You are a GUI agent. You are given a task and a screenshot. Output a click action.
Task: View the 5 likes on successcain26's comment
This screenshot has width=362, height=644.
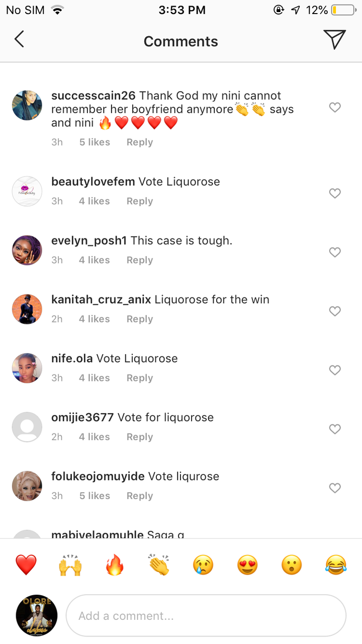pos(95,142)
